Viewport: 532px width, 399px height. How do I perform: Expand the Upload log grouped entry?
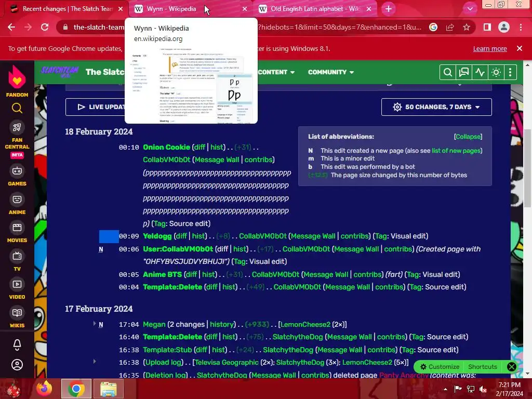coord(95,362)
